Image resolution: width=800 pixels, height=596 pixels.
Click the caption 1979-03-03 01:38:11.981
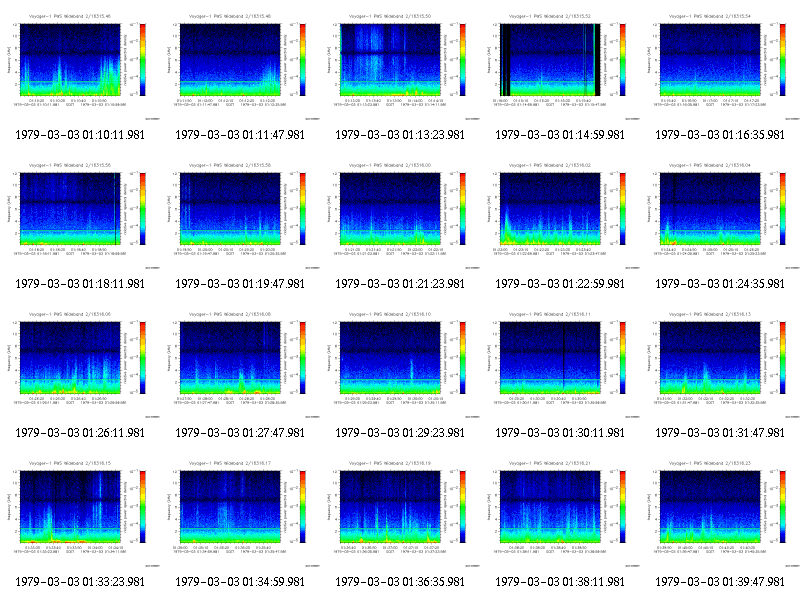560,582
